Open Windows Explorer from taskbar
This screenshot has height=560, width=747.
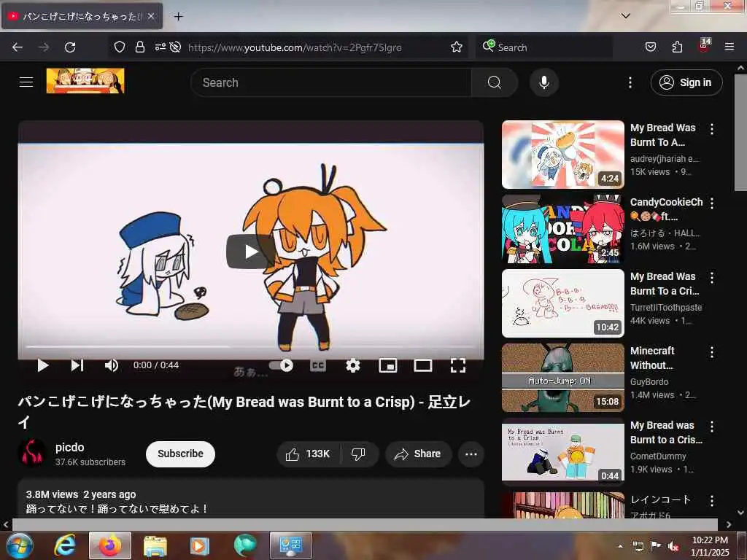click(155, 545)
